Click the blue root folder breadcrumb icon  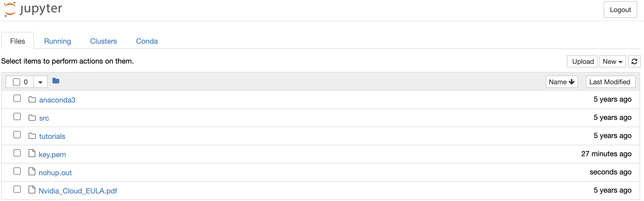click(56, 81)
